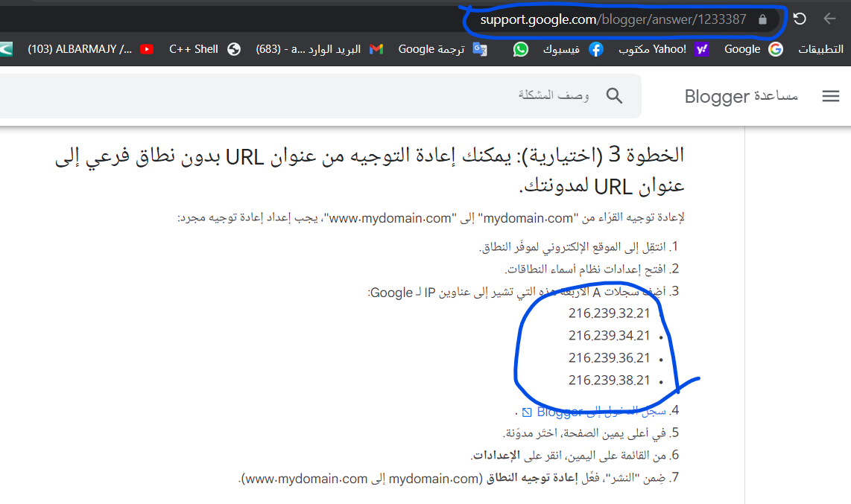The image size is (851, 504).
Task: Open the التطبيقات apps shortcut
Action: click(820, 49)
